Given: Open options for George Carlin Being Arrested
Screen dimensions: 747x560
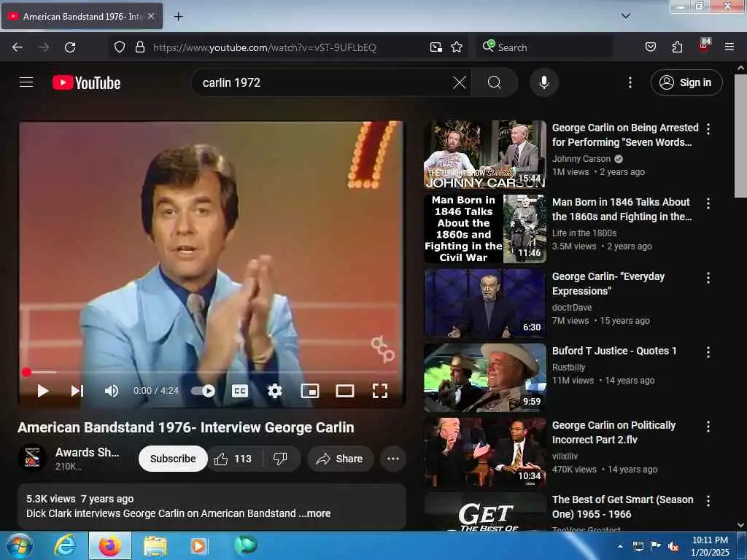Looking at the screenshot, I should click(x=708, y=129).
